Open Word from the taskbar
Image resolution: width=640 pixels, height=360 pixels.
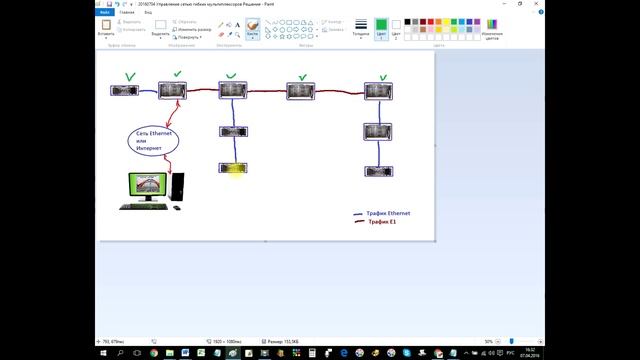point(185,353)
